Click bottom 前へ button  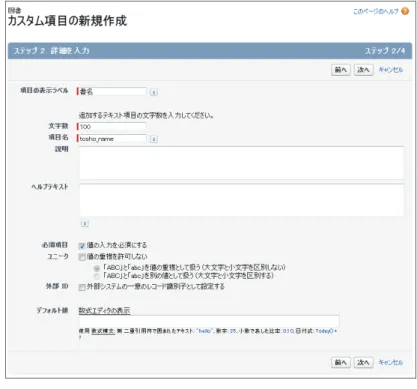pyautogui.click(x=341, y=362)
